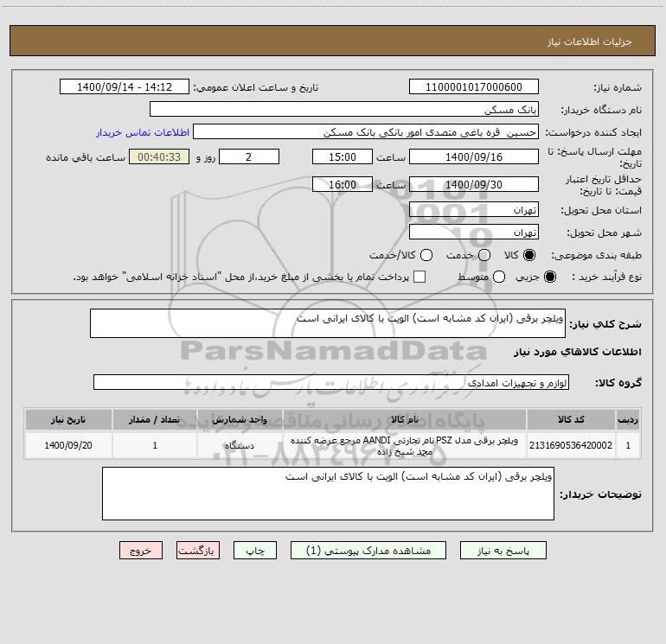
Task: Click the delivery city field تهران
Action: tap(474, 232)
